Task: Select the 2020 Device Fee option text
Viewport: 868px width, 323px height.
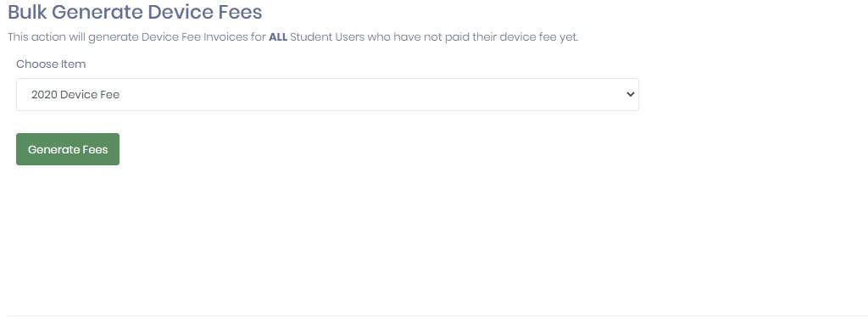Action: 75,95
